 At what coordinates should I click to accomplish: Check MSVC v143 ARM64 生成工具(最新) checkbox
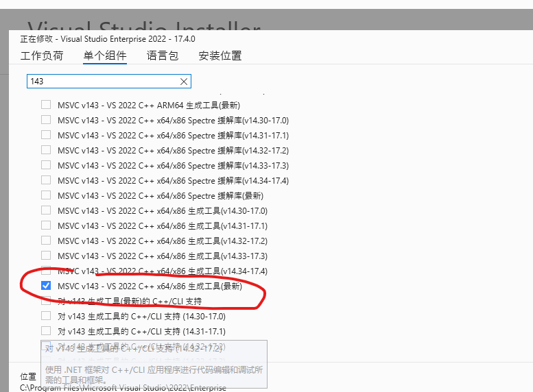coord(46,105)
